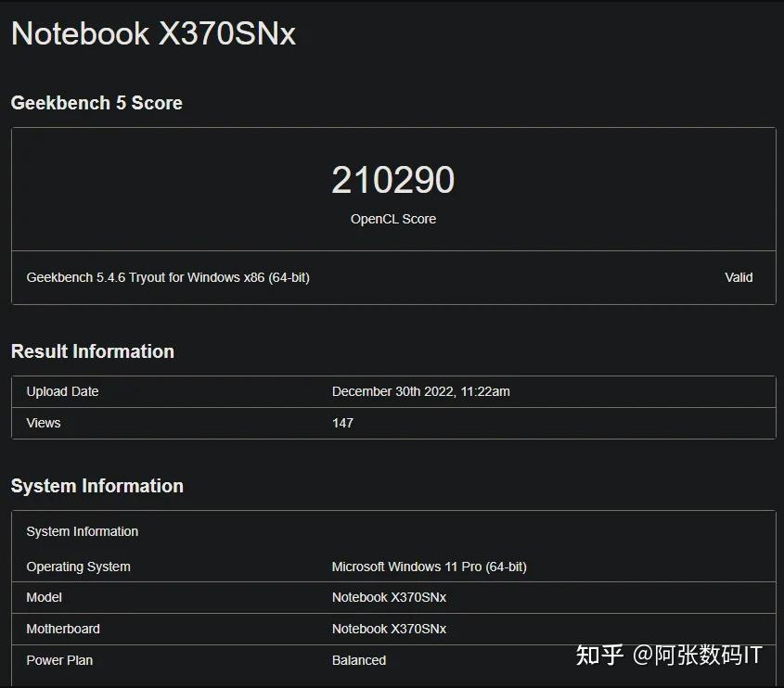This screenshot has height=688, width=784.
Task: Click the Motherboard row
Action: [63, 629]
